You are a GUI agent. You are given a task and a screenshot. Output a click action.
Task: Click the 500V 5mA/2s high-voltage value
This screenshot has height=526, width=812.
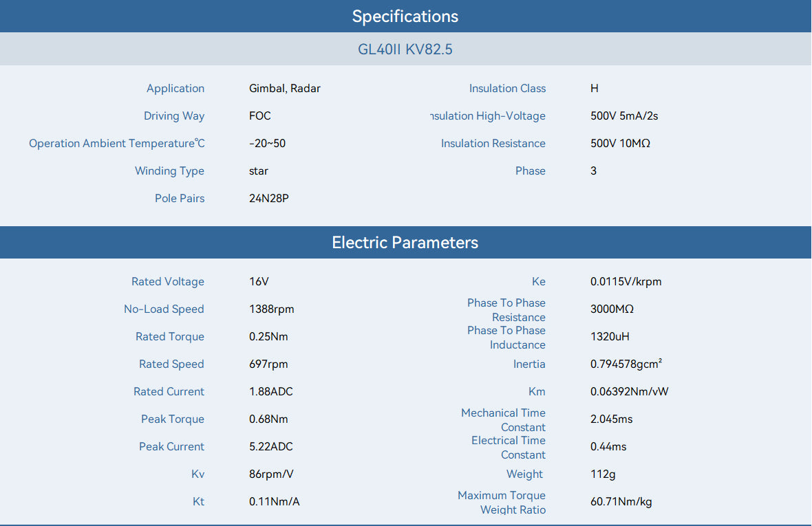click(x=624, y=116)
